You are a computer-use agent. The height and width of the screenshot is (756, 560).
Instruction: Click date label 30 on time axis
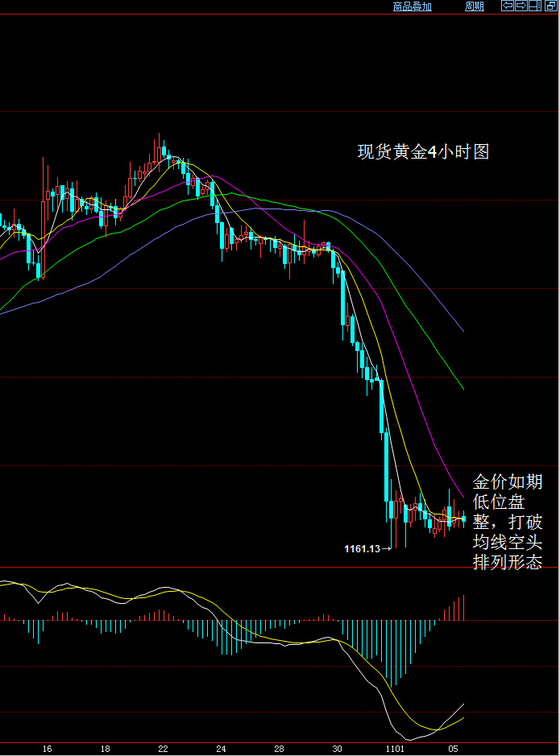pos(337,749)
